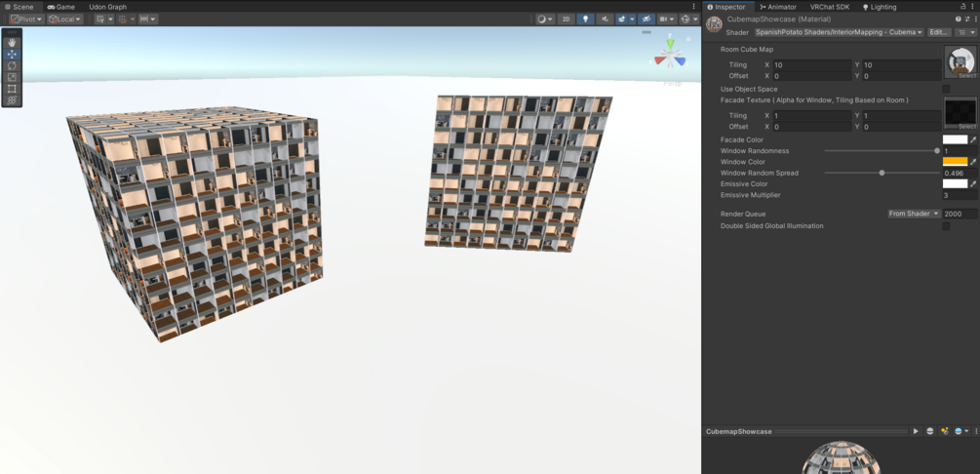This screenshot has height=474, width=980.
Task: Open Local handle rotation dropdown
Action: point(65,20)
